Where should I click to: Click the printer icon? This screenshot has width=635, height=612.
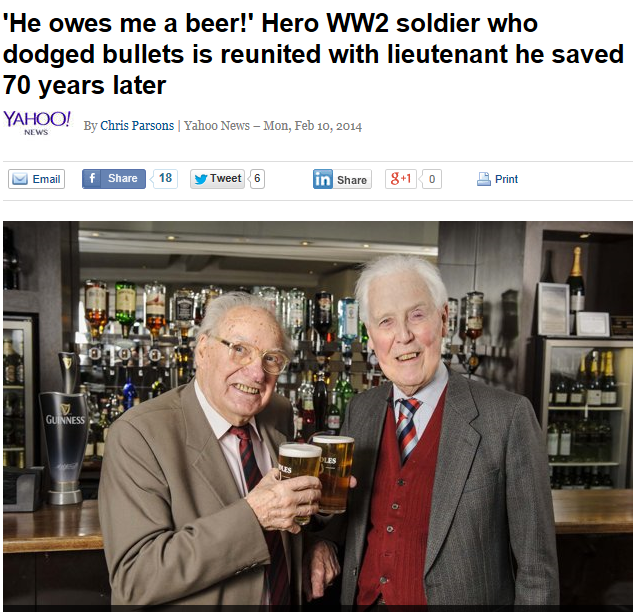pos(484,179)
